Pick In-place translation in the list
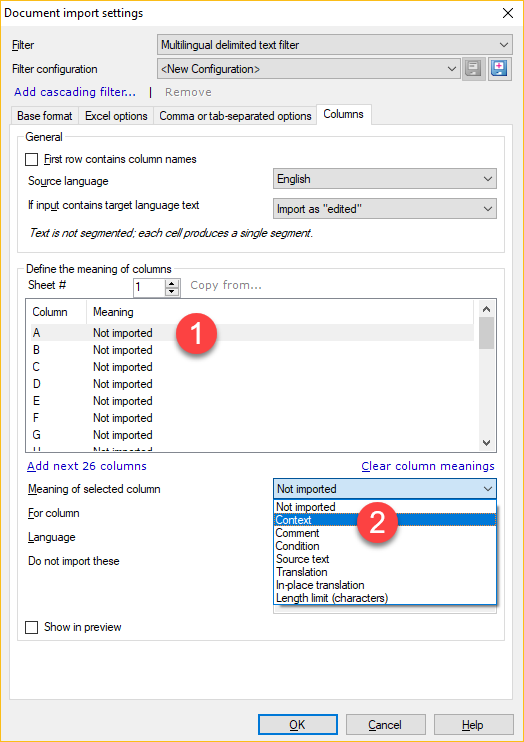The image size is (524, 742). pos(385,585)
